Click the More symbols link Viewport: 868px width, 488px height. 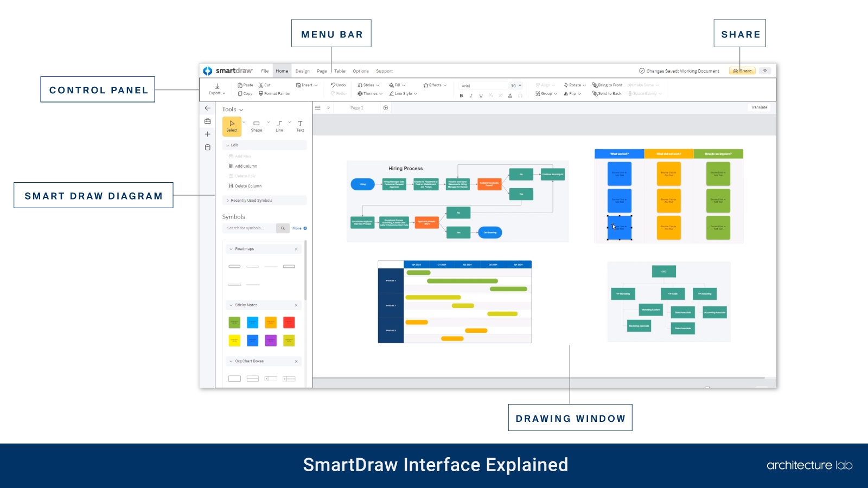[x=298, y=228]
